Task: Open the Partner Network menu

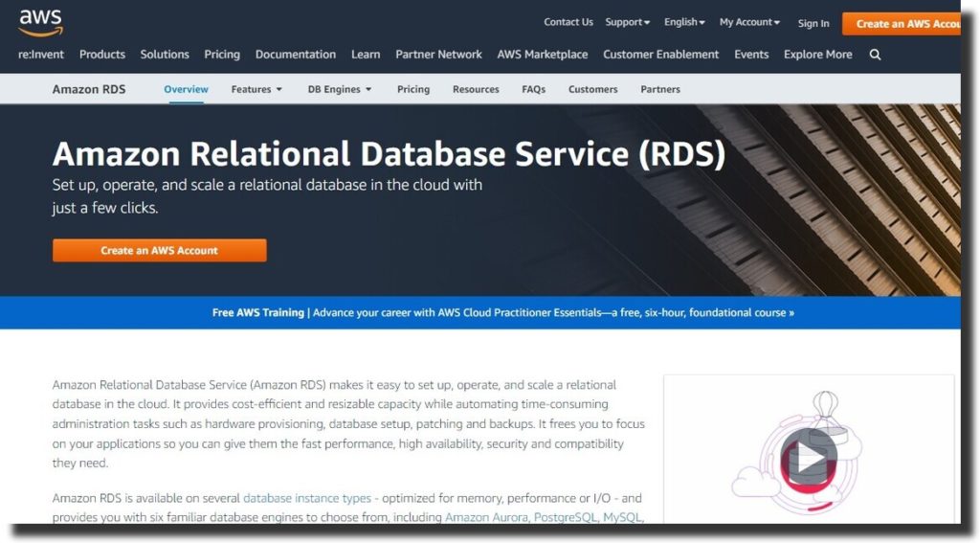Action: [x=438, y=55]
